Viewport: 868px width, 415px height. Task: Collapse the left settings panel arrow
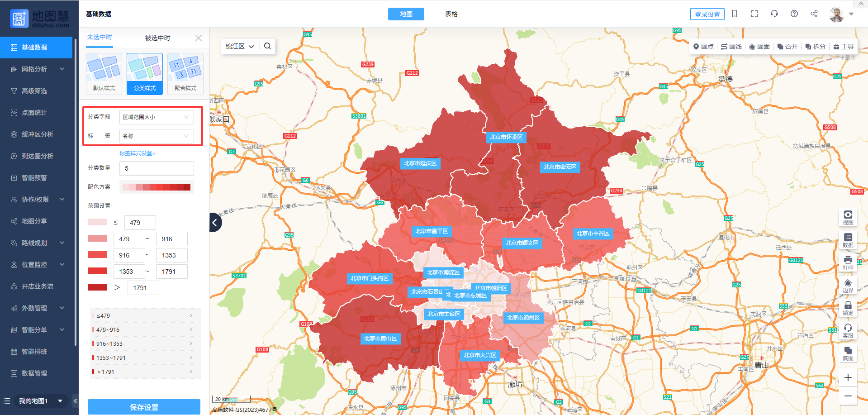(215, 223)
